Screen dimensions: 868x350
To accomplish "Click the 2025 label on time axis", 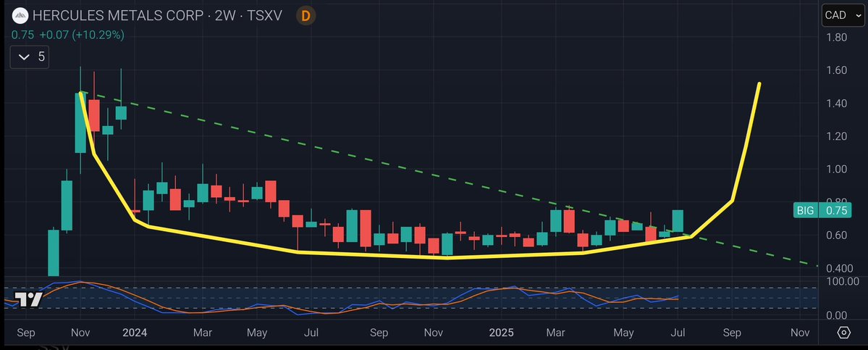I will coord(502,333).
